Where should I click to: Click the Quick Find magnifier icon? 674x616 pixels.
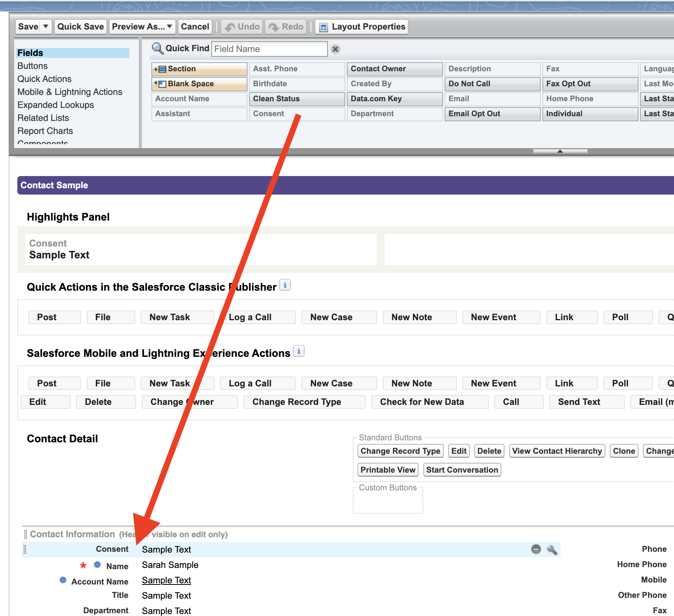(158, 48)
